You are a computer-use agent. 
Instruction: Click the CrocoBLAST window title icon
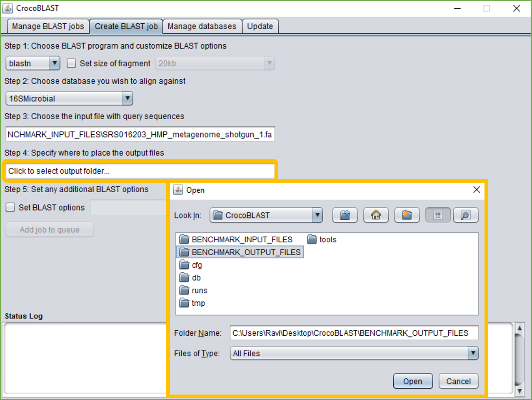[7, 8]
